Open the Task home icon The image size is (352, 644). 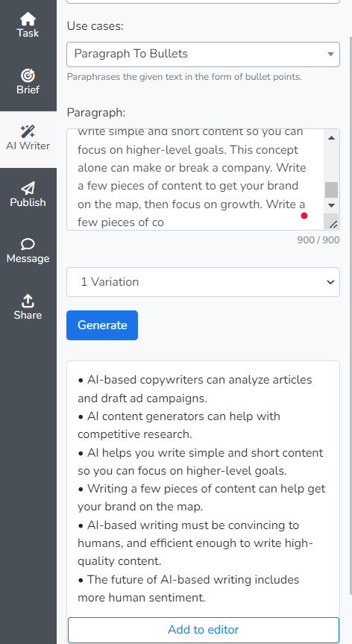pyautogui.click(x=28, y=19)
